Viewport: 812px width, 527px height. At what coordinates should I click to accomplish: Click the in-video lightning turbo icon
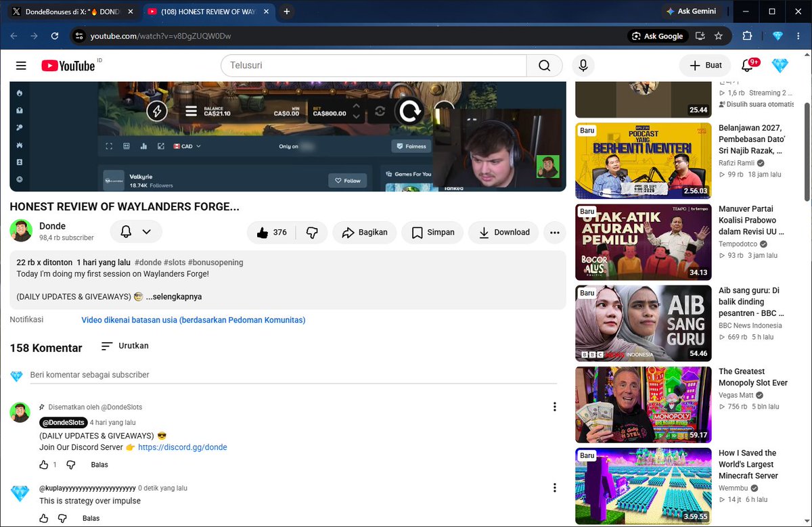(157, 111)
